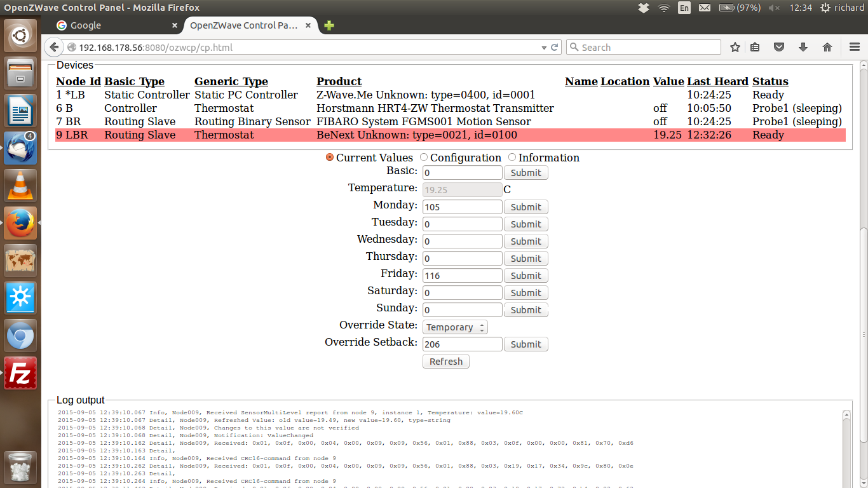868x488 pixels.
Task: Show bookmarks list icon
Action: pos(755,47)
